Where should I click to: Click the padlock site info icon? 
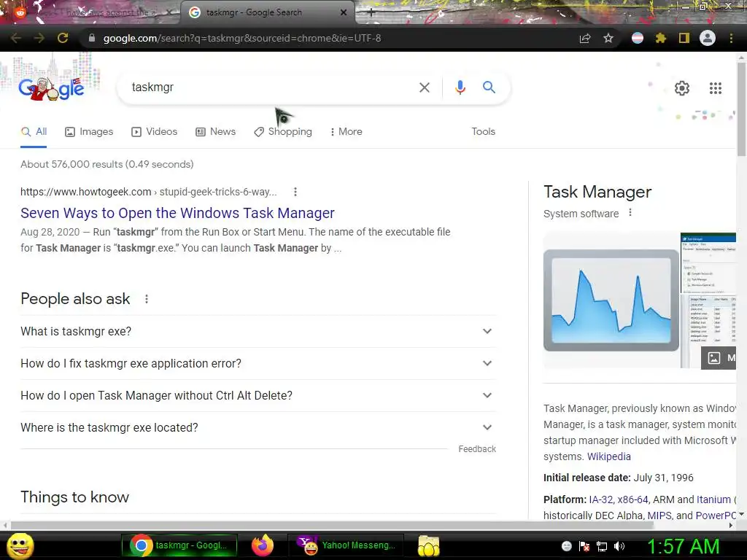pyautogui.click(x=92, y=38)
